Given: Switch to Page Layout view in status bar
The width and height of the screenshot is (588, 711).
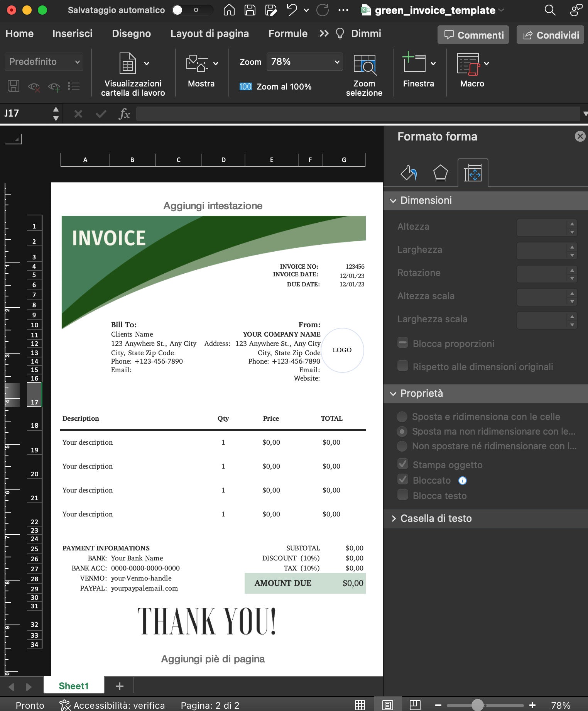Looking at the screenshot, I should pyautogui.click(x=388, y=705).
